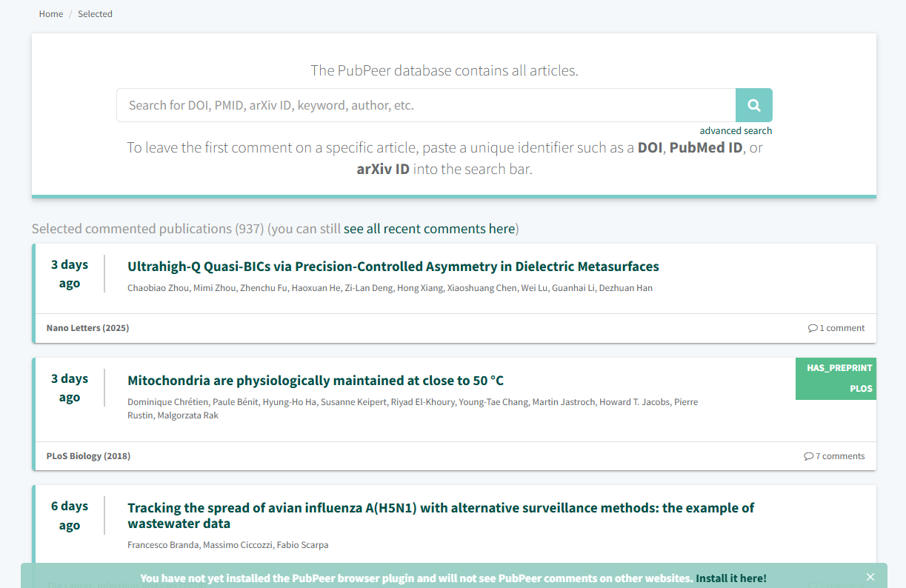Click the Francesco Branda author line
The image size is (906, 588).
click(227, 545)
